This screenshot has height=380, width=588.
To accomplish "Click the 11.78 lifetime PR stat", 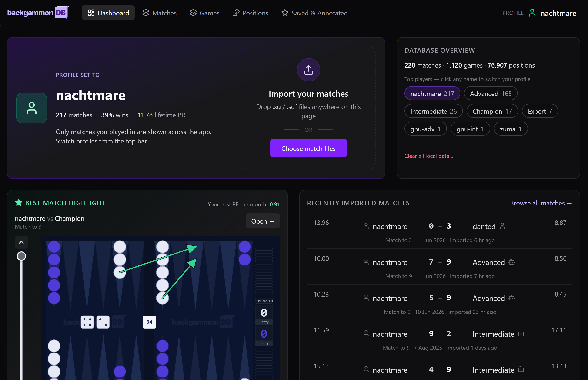I will pos(161,115).
